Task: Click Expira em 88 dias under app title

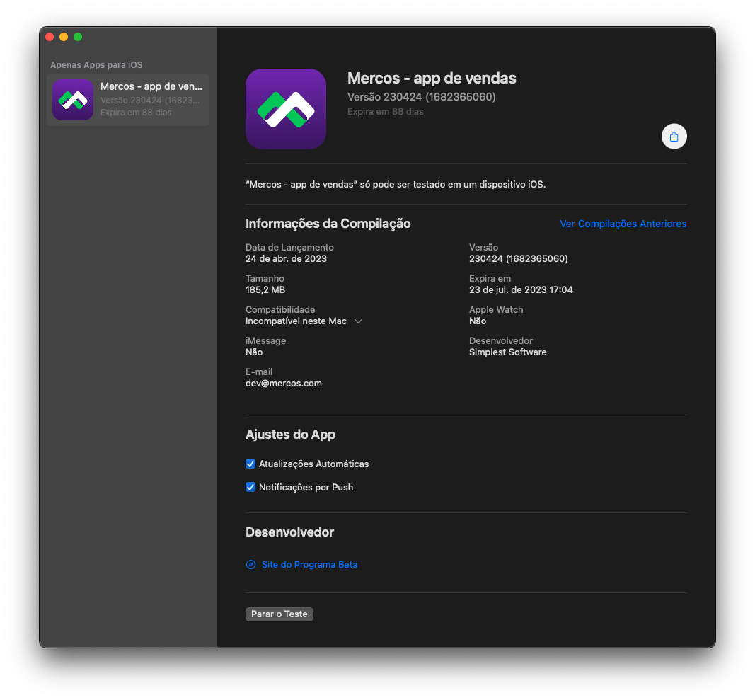Action: [x=385, y=111]
